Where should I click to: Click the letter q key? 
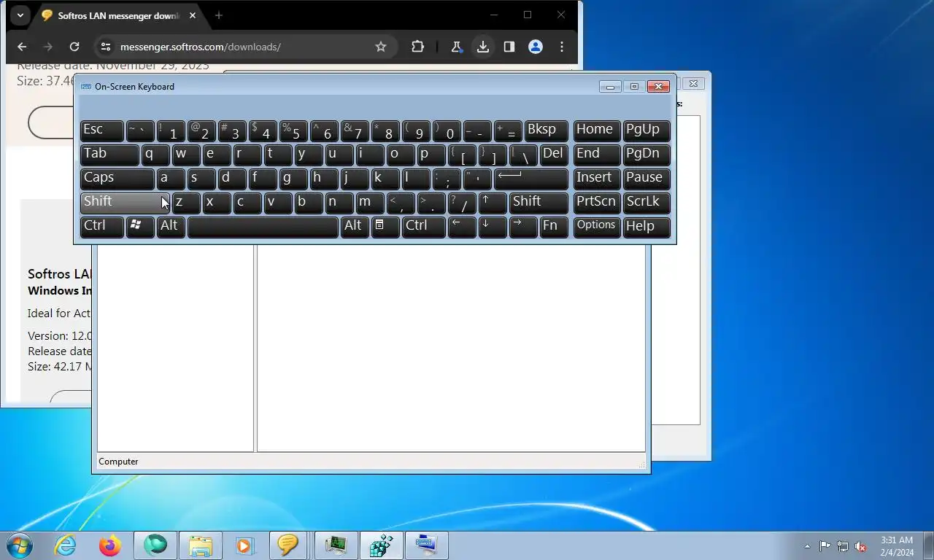155,155
